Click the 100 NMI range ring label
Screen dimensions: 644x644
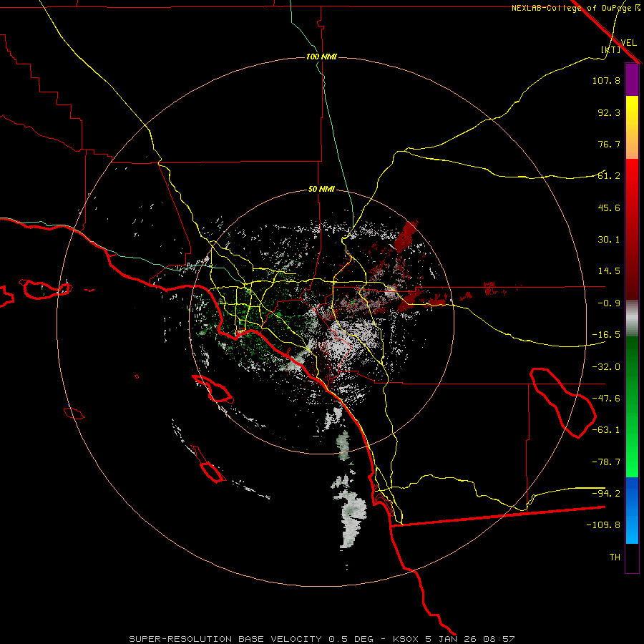pos(321,57)
